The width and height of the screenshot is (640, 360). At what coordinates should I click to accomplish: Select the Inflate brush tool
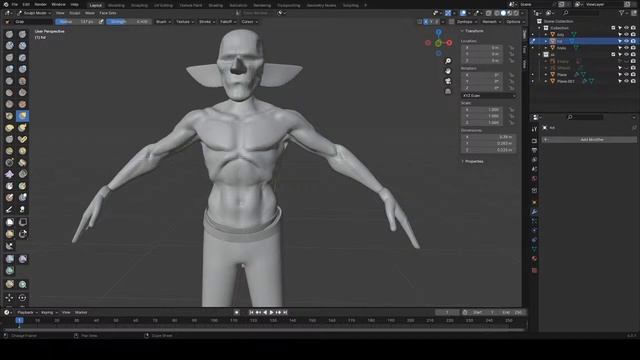pos(9,69)
